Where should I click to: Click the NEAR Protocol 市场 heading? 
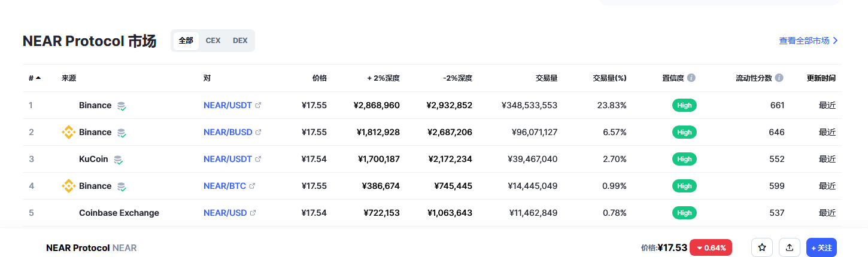tap(89, 41)
